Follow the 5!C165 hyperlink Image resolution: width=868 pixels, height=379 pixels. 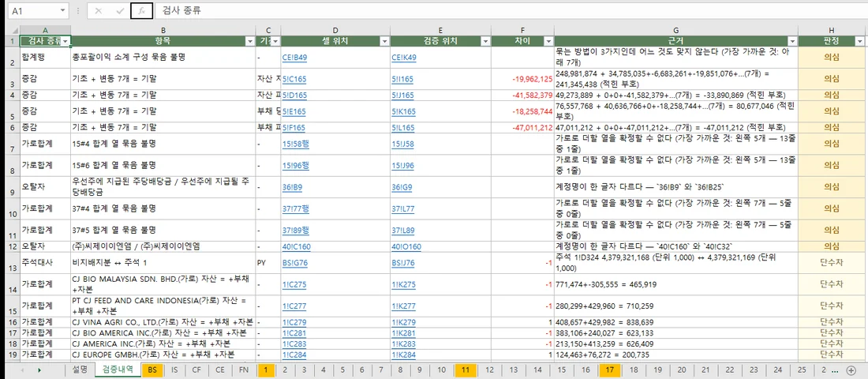coord(294,79)
